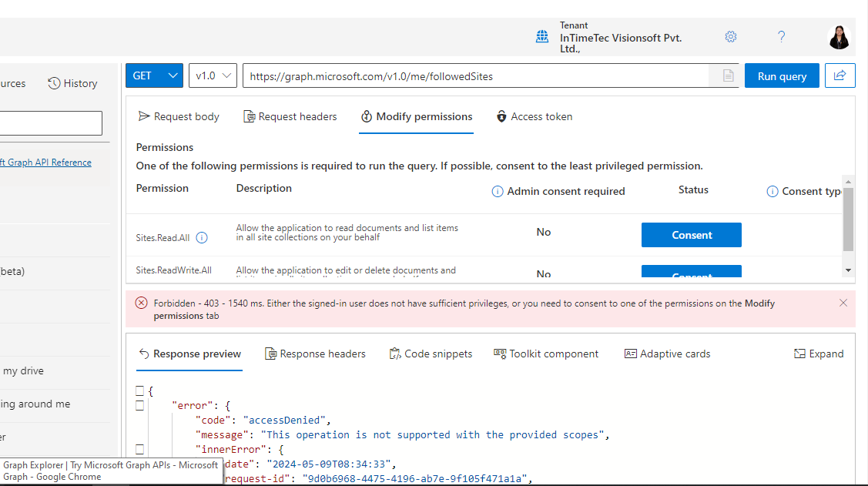Image resolution: width=868 pixels, height=486 pixels.
Task: Open Adaptive cards tab
Action: (667, 354)
